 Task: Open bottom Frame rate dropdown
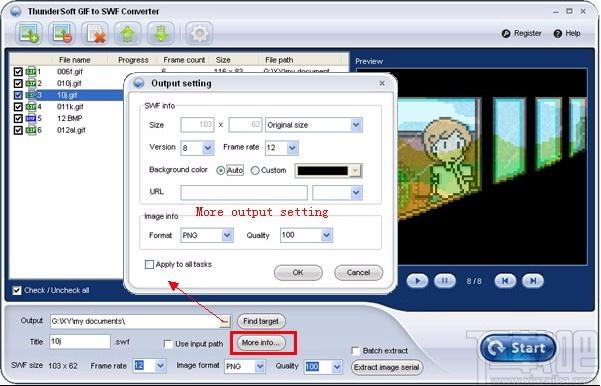[x=161, y=366]
